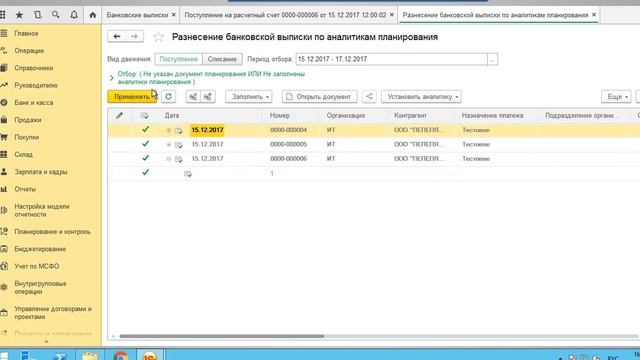The height and width of the screenshot is (360, 640).
Task: Toggle checkmark on row 0000-000006
Action: click(145, 158)
